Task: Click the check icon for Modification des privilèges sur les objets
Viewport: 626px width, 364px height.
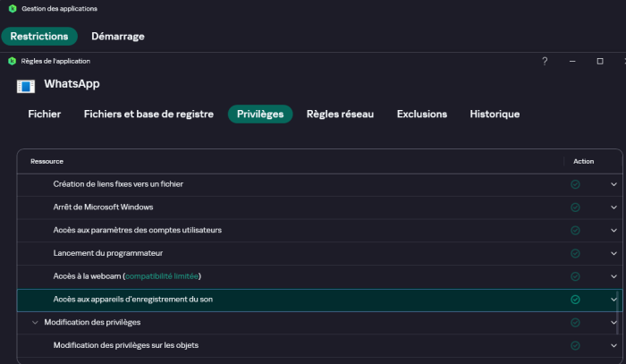Action: coord(575,345)
